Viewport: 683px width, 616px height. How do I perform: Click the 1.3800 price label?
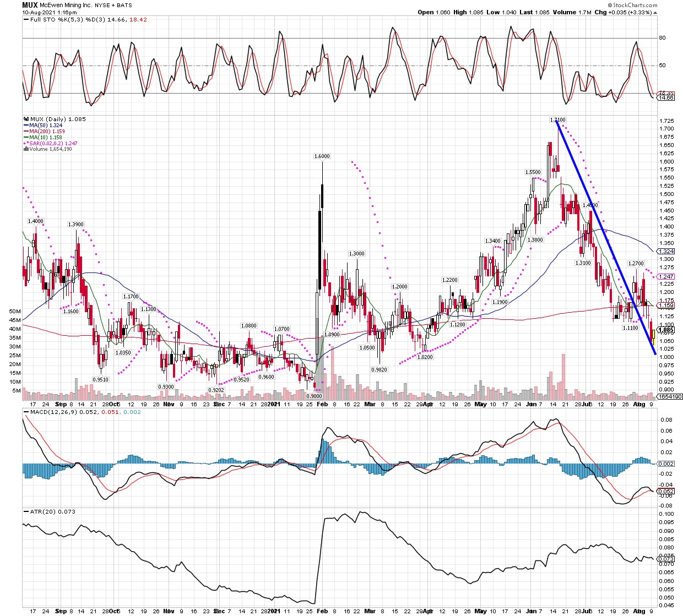pos(535,239)
